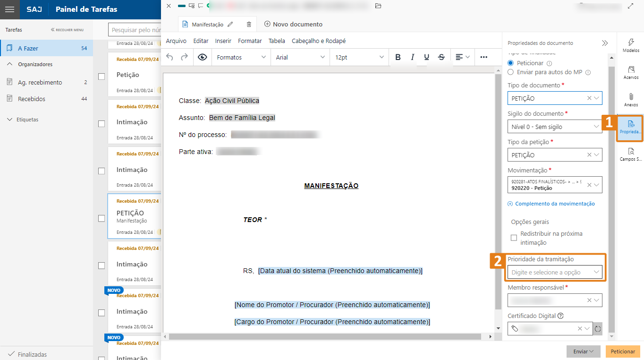Select Enviar para autos do MP

510,72
